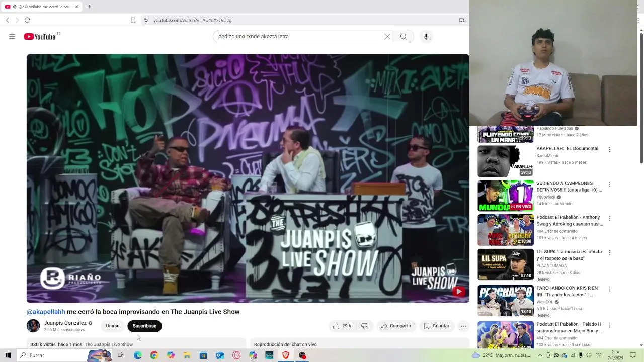The height and width of the screenshot is (362, 644).
Task: Open Windows Start menu
Action: pos(8,355)
